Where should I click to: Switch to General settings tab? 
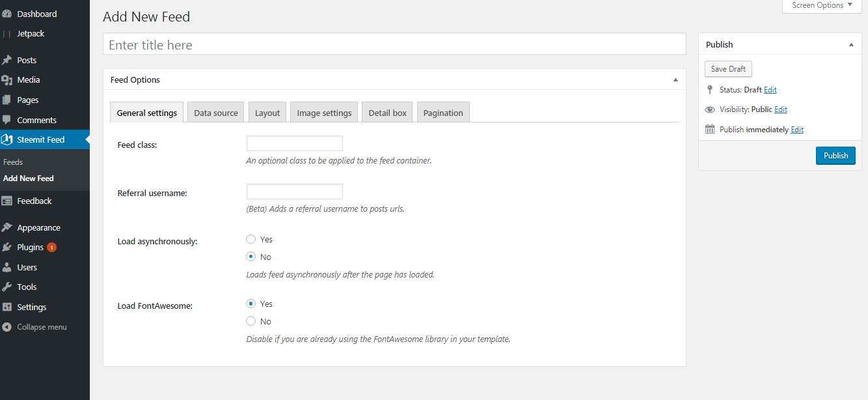click(147, 112)
